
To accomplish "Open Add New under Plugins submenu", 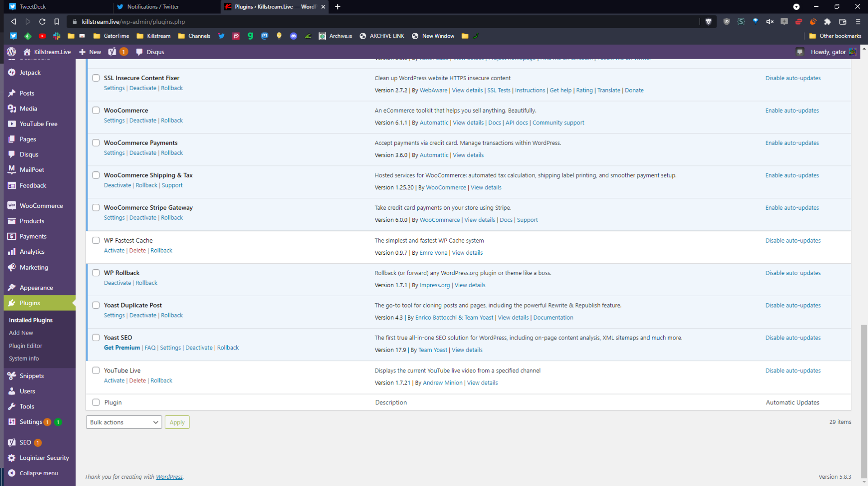I will (x=21, y=333).
